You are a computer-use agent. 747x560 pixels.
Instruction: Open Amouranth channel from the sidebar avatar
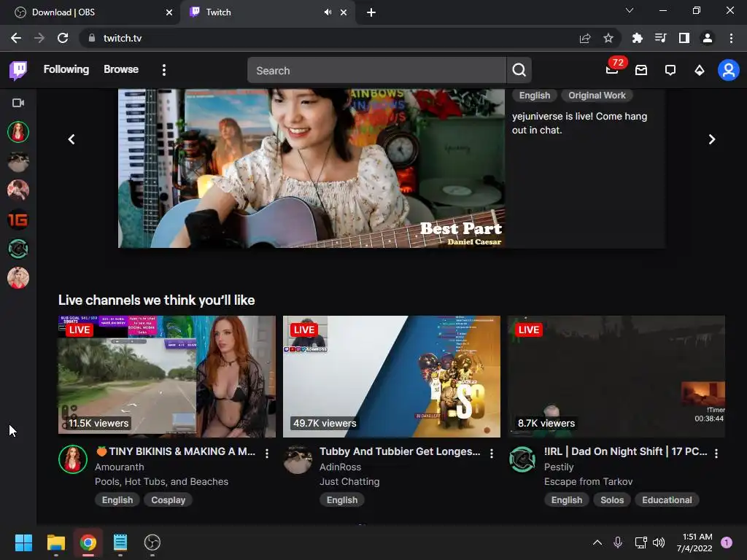tap(18, 132)
